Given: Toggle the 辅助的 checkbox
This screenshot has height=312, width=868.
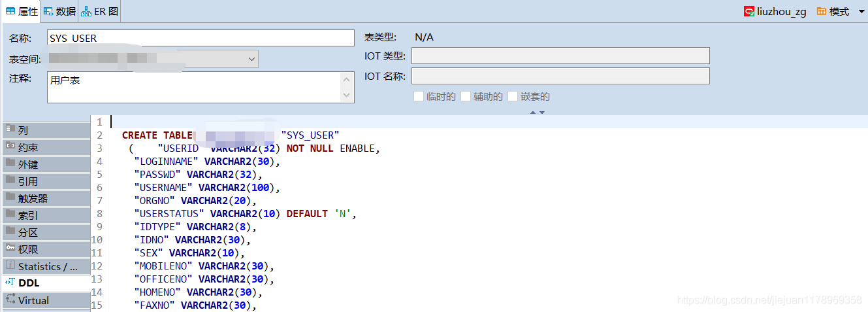Looking at the screenshot, I should (466, 96).
